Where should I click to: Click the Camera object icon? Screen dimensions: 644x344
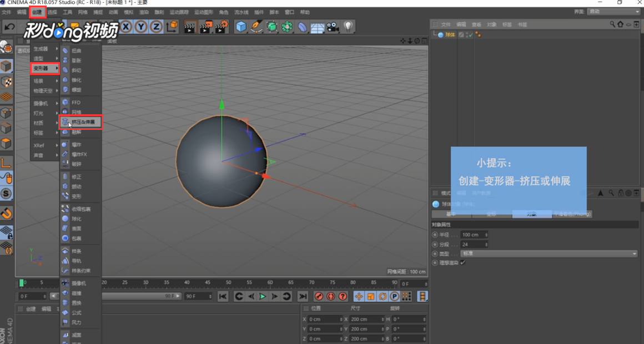[333, 27]
